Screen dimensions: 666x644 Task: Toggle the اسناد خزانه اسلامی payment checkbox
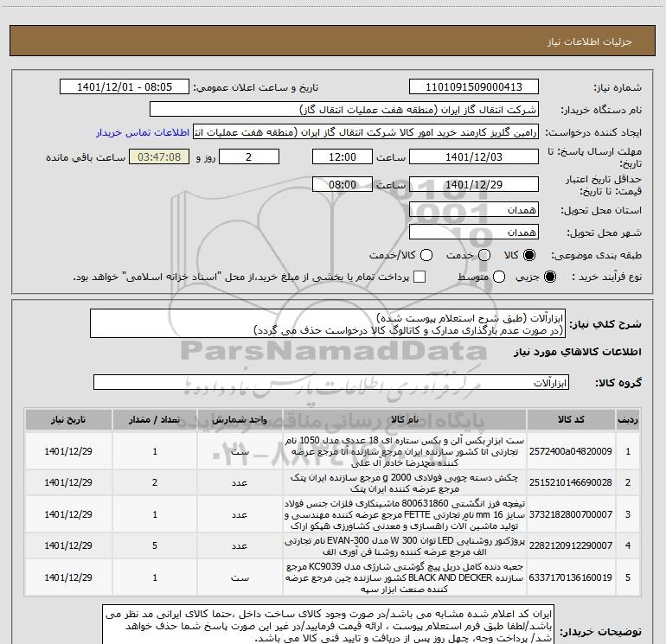coord(419,277)
